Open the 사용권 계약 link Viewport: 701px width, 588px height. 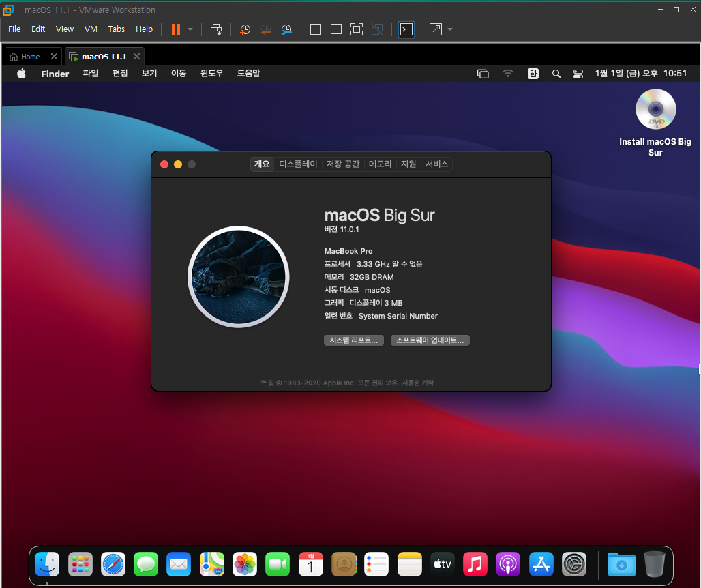point(417,383)
